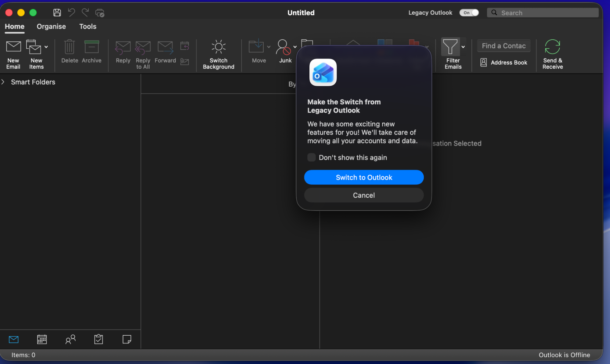This screenshot has height=364, width=610.
Task: Click the Outlook app icon in dialog
Action: [323, 73]
